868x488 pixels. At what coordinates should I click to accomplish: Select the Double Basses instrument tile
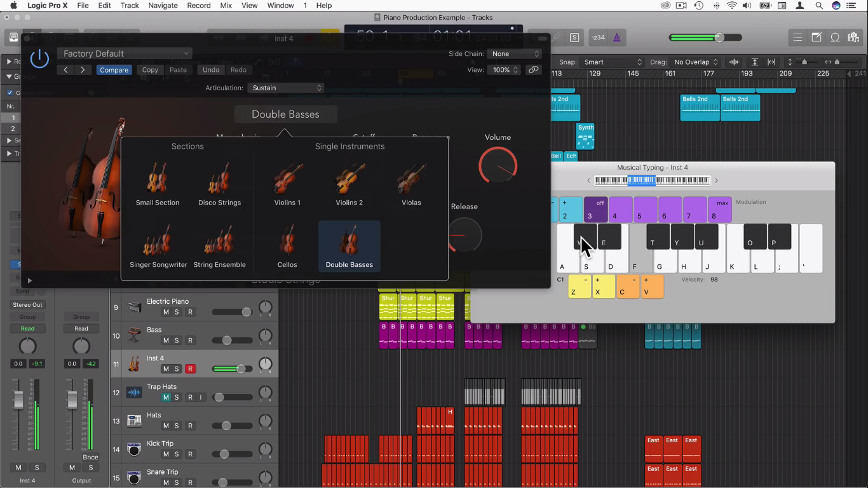click(x=349, y=247)
